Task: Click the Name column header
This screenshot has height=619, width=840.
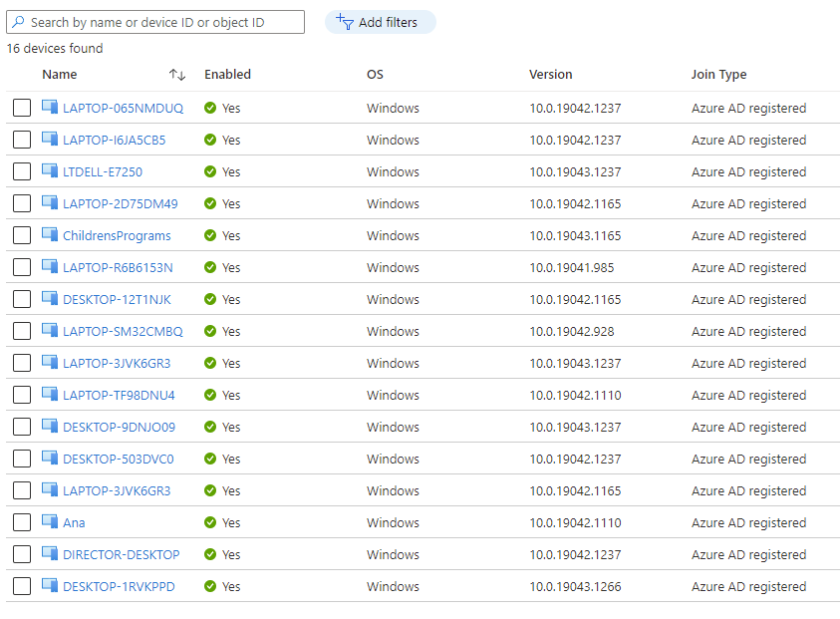Action: [60, 75]
